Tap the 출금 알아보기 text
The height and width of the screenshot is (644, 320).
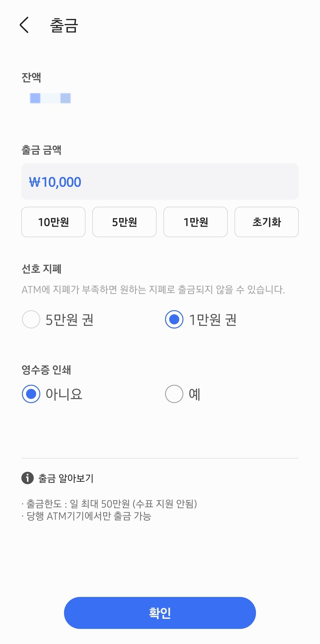tap(66, 478)
